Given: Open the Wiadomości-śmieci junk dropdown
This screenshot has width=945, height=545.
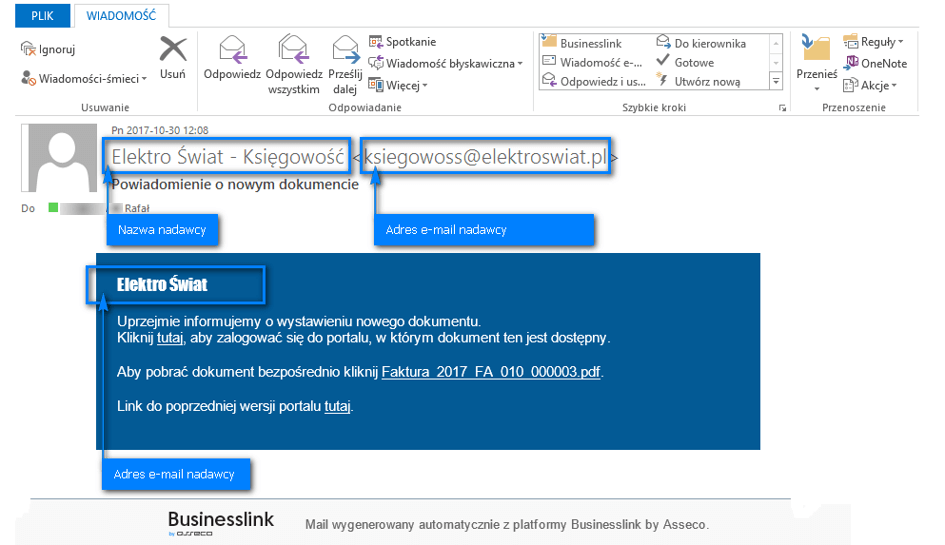Looking at the screenshot, I should pos(84,78).
